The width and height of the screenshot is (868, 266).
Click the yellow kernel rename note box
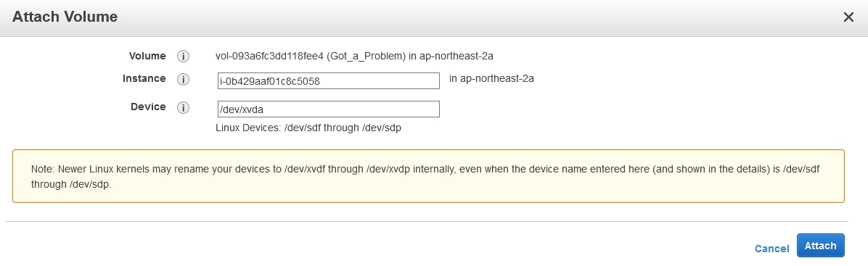(x=428, y=176)
